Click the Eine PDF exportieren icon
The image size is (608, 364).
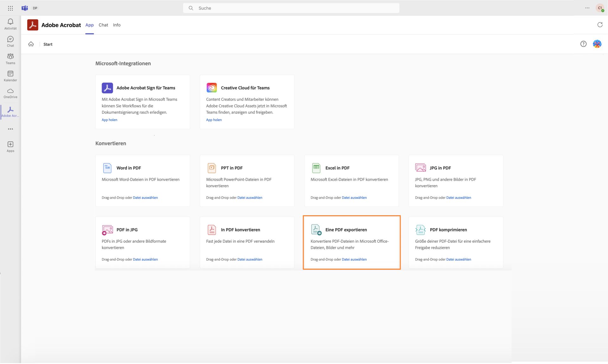click(x=316, y=229)
